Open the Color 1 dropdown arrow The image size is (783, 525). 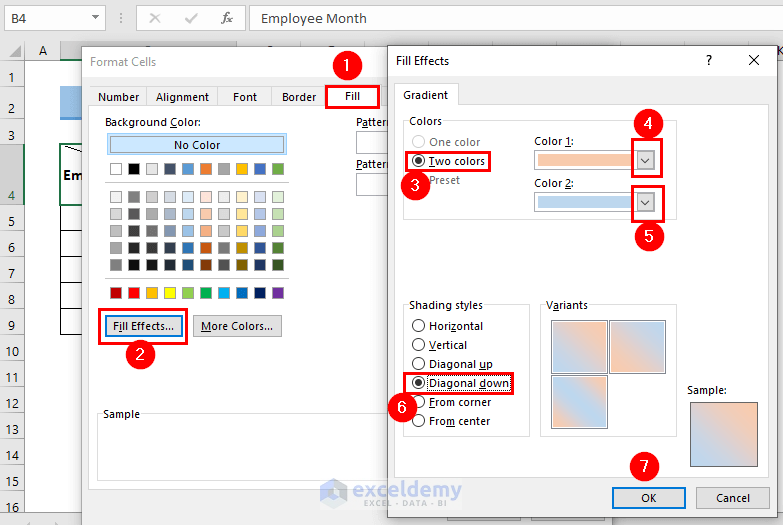click(645, 160)
